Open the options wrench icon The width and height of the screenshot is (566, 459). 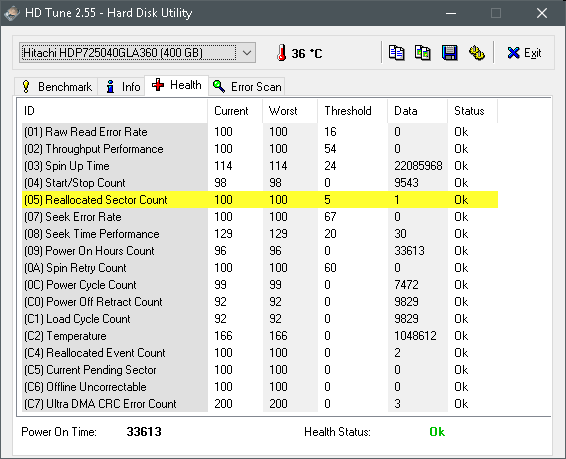476,53
